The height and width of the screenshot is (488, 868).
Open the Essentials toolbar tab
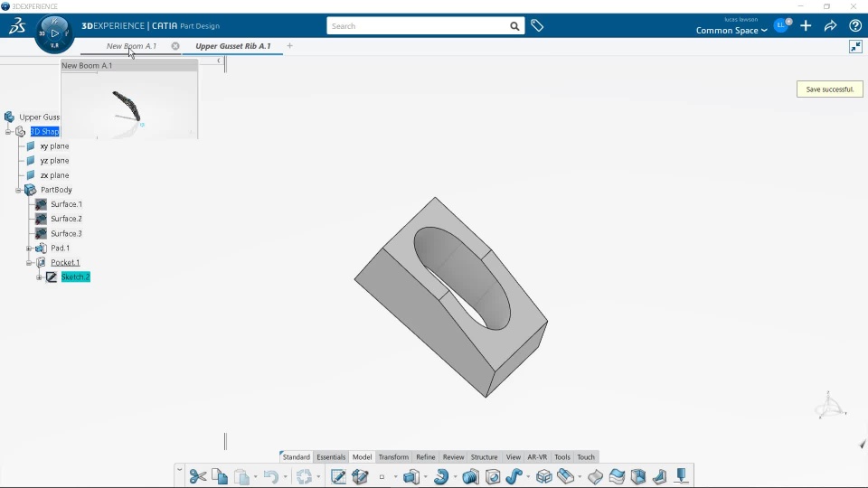pos(331,457)
